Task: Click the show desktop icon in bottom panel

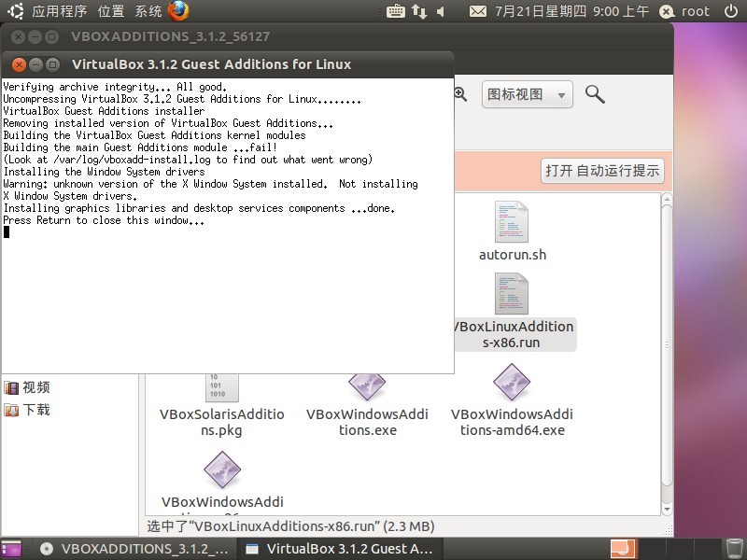Action: (11, 549)
